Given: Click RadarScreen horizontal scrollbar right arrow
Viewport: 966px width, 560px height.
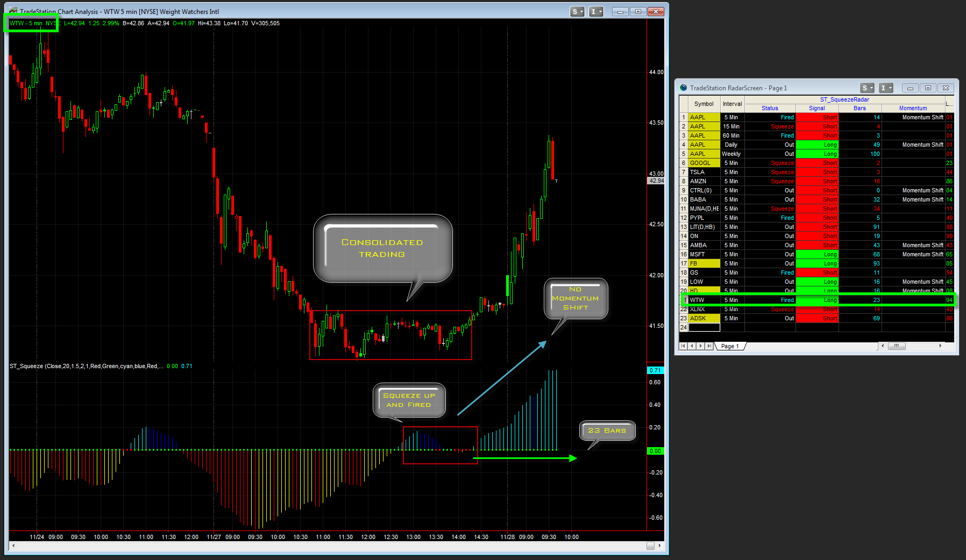Looking at the screenshot, I should pyautogui.click(x=940, y=346).
